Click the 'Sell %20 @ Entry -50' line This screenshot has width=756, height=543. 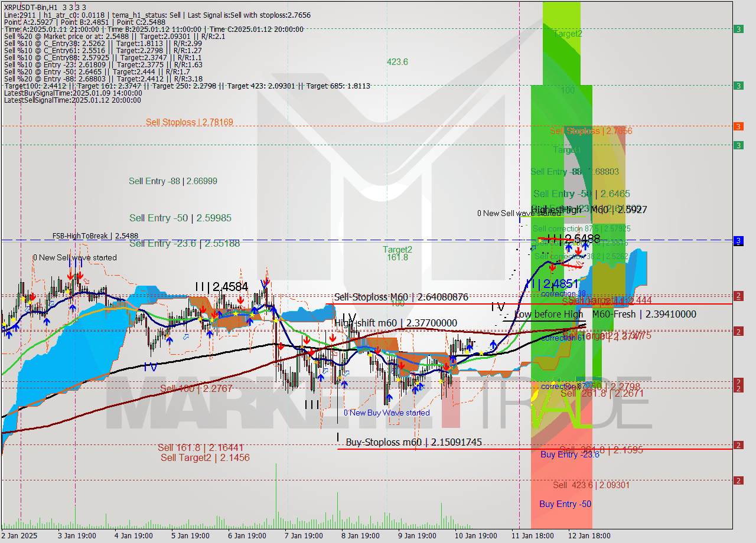[x=97, y=71]
